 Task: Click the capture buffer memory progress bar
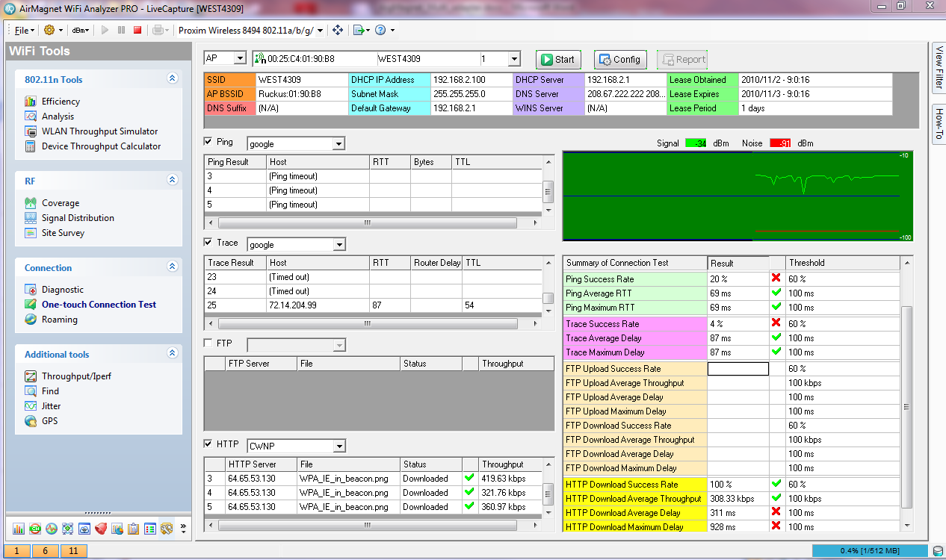(x=871, y=551)
